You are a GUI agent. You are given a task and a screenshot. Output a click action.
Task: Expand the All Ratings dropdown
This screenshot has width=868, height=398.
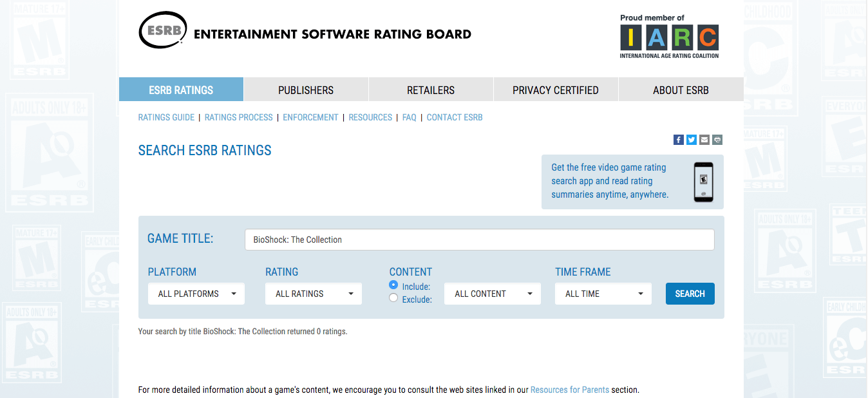click(314, 294)
